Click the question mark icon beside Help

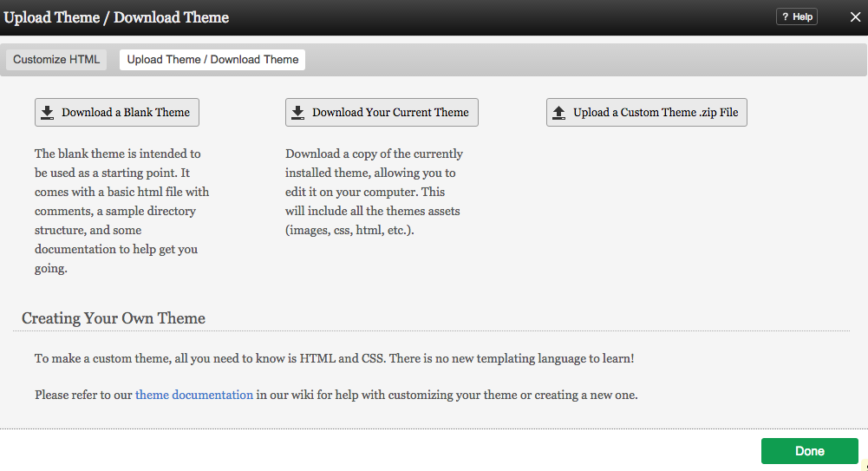click(x=785, y=17)
